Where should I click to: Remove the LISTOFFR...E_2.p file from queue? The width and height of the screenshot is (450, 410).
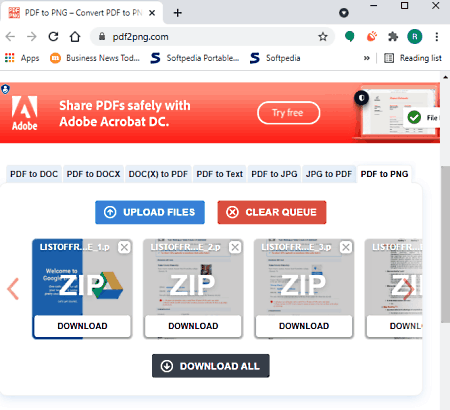pyautogui.click(x=235, y=247)
